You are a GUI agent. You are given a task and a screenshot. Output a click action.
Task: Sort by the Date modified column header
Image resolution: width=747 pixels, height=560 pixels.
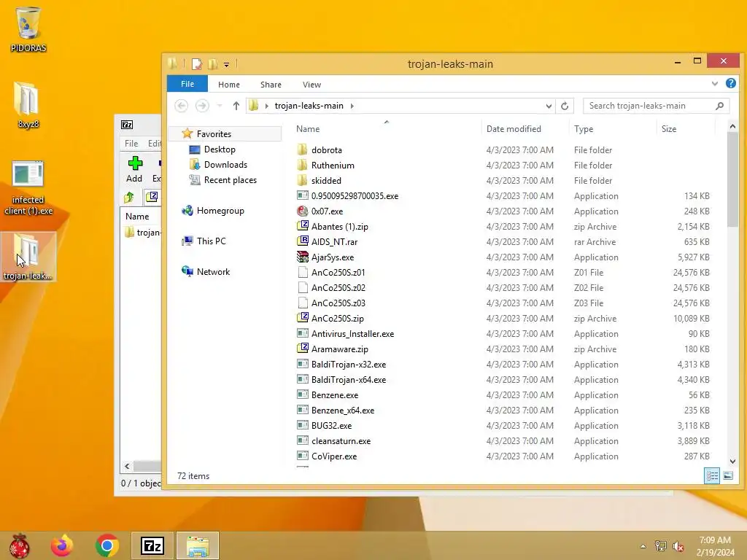[x=525, y=129]
